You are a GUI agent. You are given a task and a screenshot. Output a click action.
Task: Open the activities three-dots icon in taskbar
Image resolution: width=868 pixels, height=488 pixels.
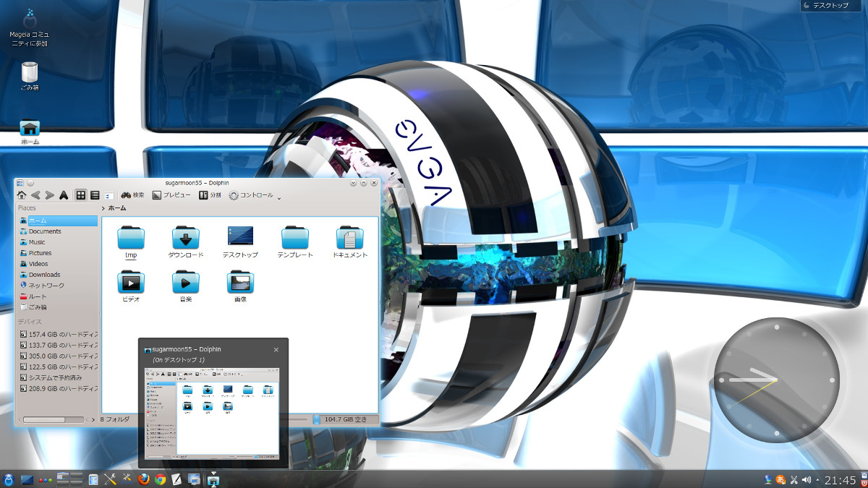46,479
